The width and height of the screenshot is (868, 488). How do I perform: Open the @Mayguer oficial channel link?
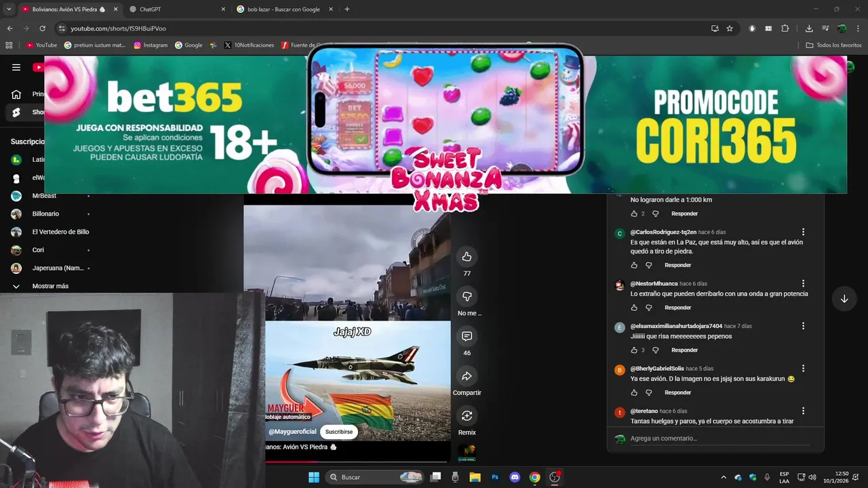click(292, 432)
